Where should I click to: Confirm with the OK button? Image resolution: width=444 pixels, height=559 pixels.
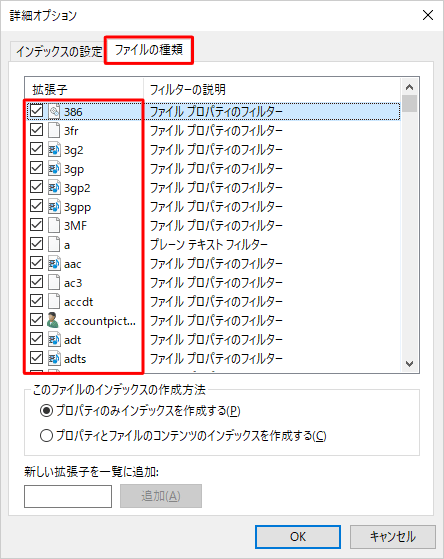298,537
